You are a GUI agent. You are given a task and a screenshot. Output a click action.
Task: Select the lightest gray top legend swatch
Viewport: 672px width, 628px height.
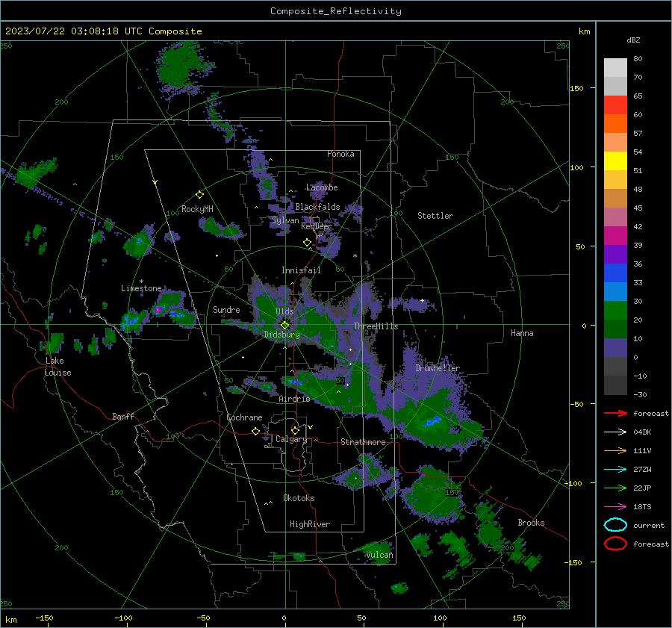tap(615, 68)
